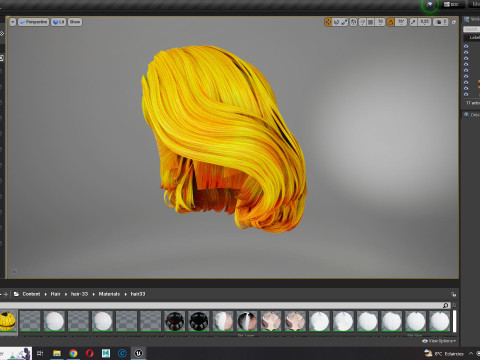
Task: Select the last white sphere thumbnail in row
Action: 439,321
